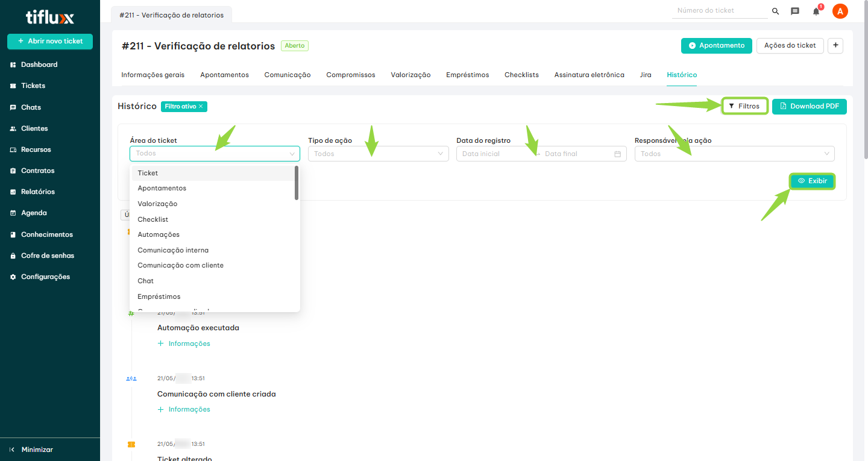868x461 pixels.
Task: Open the Responsável pela ação dropdown
Action: click(734, 154)
